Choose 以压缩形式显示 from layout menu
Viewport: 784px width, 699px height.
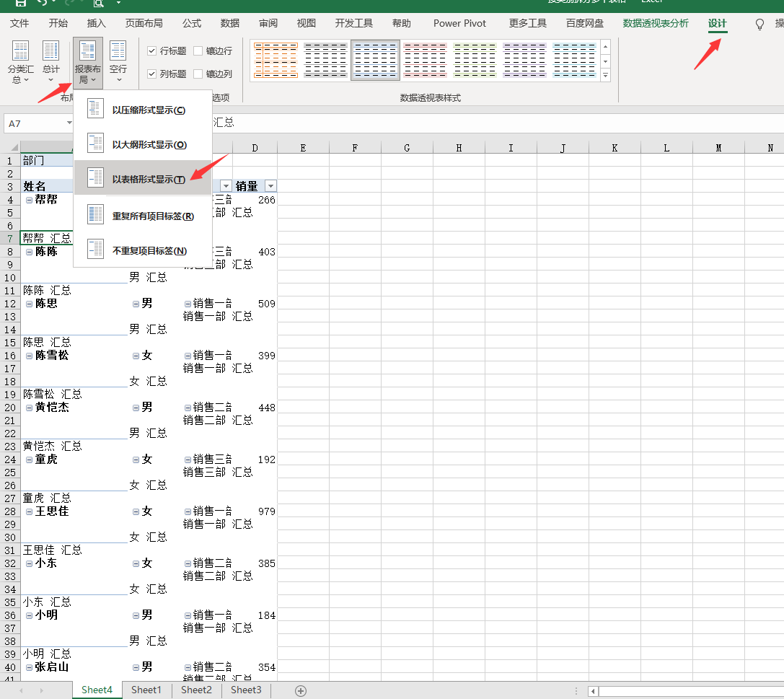(143, 110)
